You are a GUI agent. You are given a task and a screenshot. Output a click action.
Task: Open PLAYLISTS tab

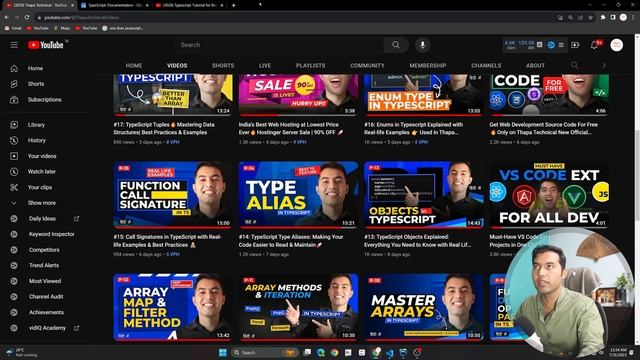pos(311,65)
